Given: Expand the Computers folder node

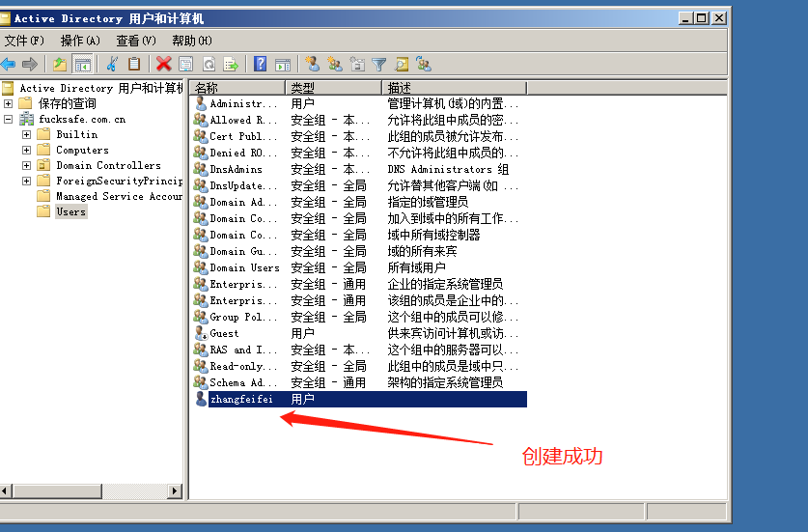Looking at the screenshot, I should pyautogui.click(x=26, y=150).
